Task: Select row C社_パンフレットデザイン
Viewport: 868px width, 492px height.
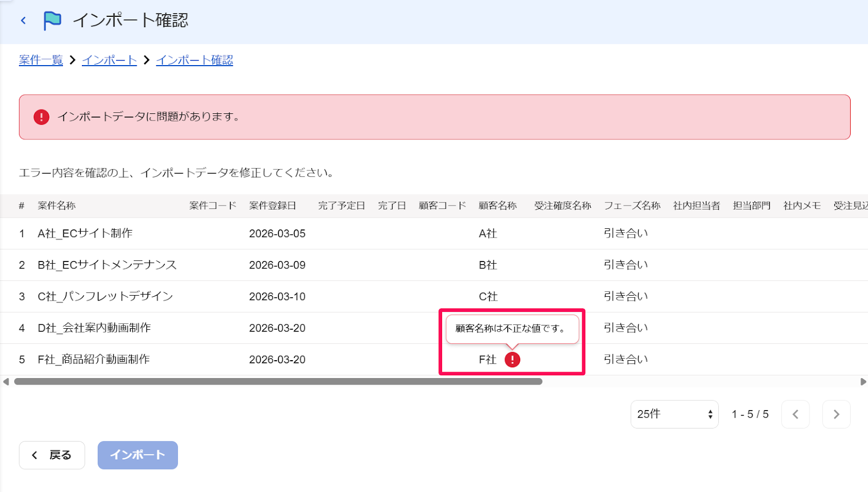Action: 434,297
